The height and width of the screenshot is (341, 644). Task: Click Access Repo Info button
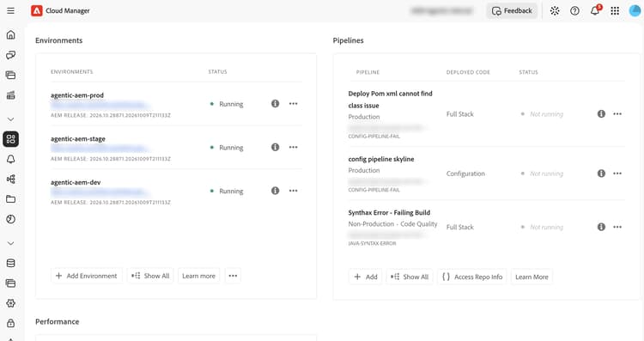(472, 277)
